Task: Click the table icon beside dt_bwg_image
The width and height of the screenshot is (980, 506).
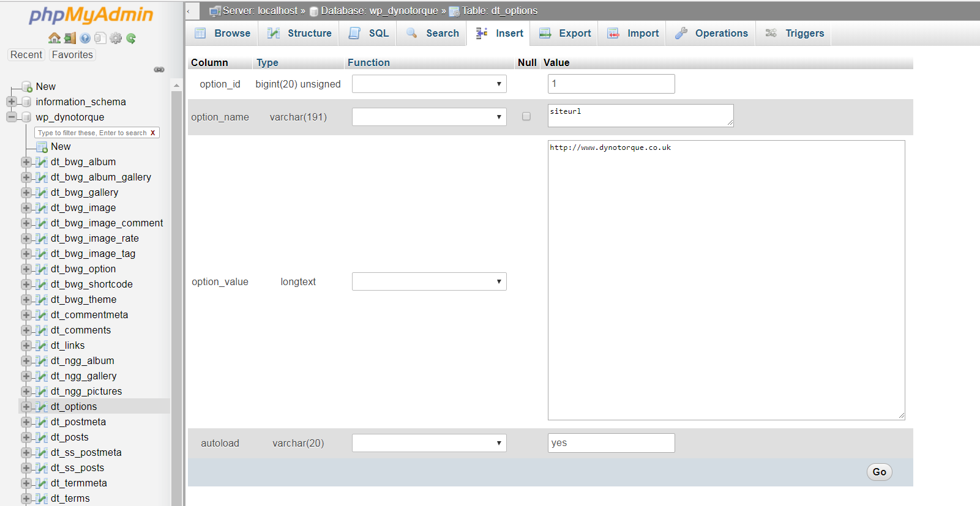Action: [42, 208]
